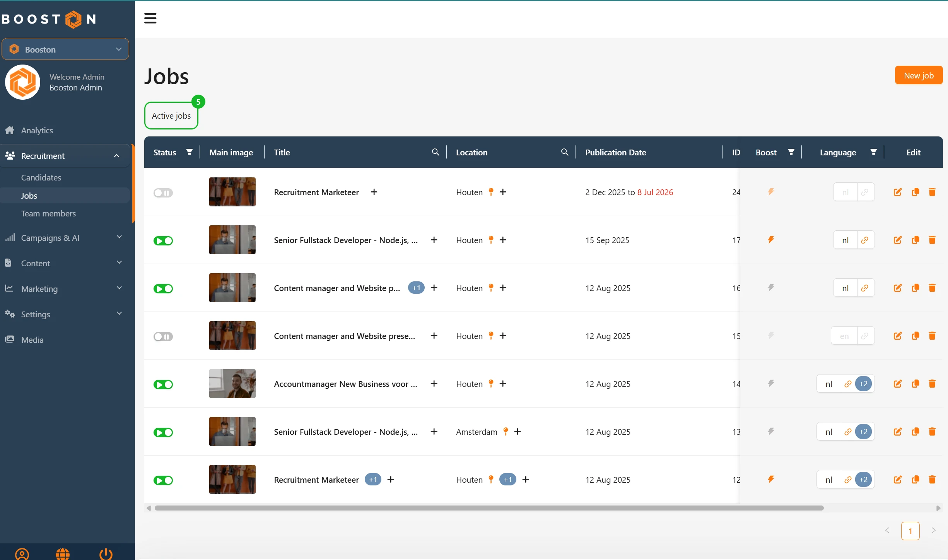The image size is (948, 560).
Task: Filter the Language column funnel icon
Action: tap(873, 152)
